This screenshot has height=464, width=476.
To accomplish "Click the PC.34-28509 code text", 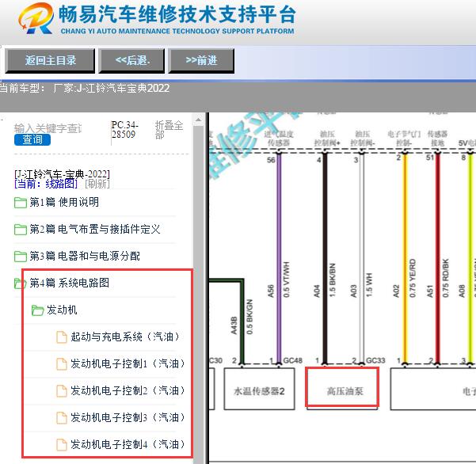I will point(125,130).
